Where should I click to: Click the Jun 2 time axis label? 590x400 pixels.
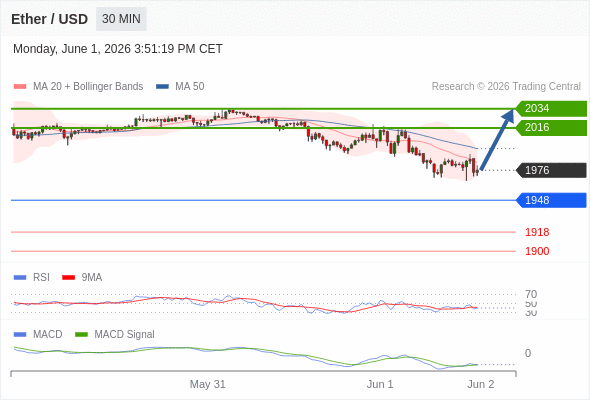click(481, 384)
